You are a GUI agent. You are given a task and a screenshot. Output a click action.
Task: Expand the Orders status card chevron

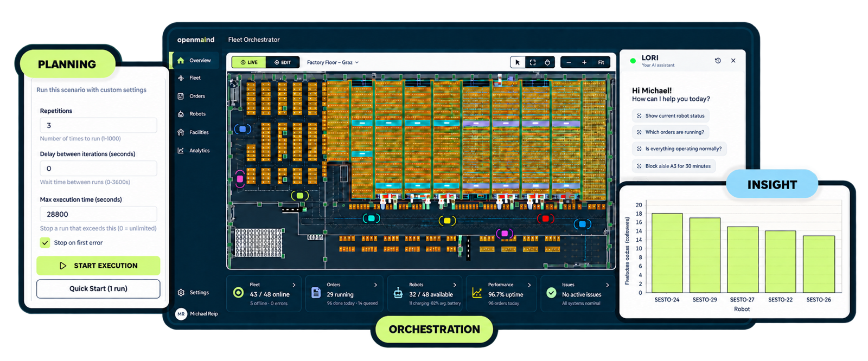375,285
